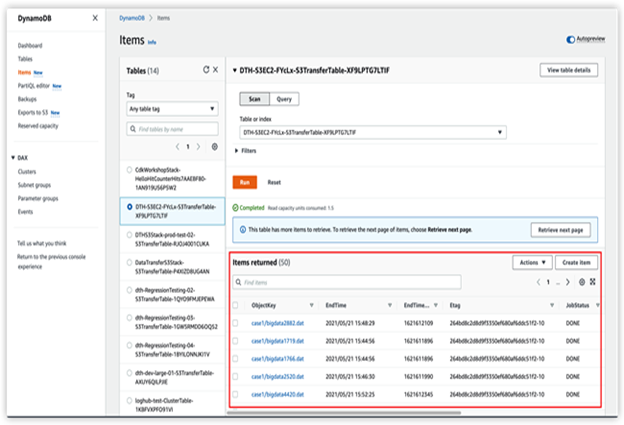Screen dimensions: 624x425
Task: Select dth-dev-large-01 table radio
Action: (x=129, y=373)
